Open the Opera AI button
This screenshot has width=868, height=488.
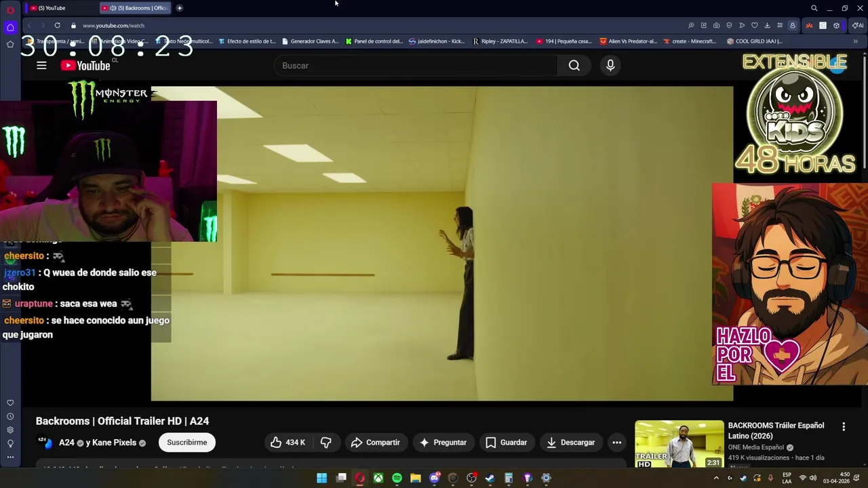(x=859, y=25)
